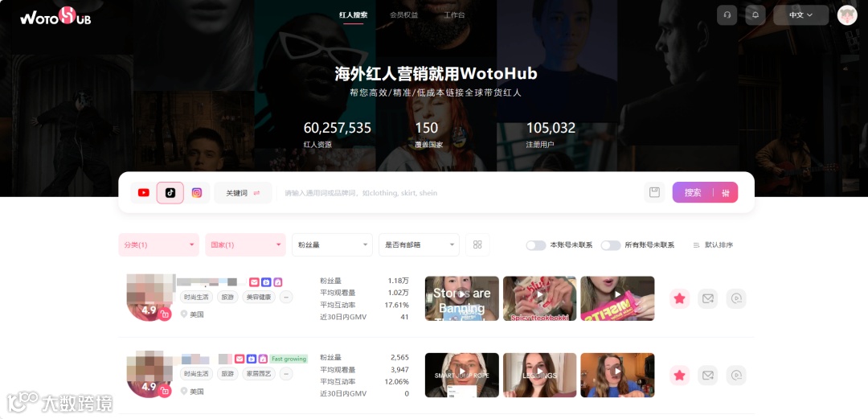Click the 默认排序 sort icon
The image size is (868, 419).
696,245
